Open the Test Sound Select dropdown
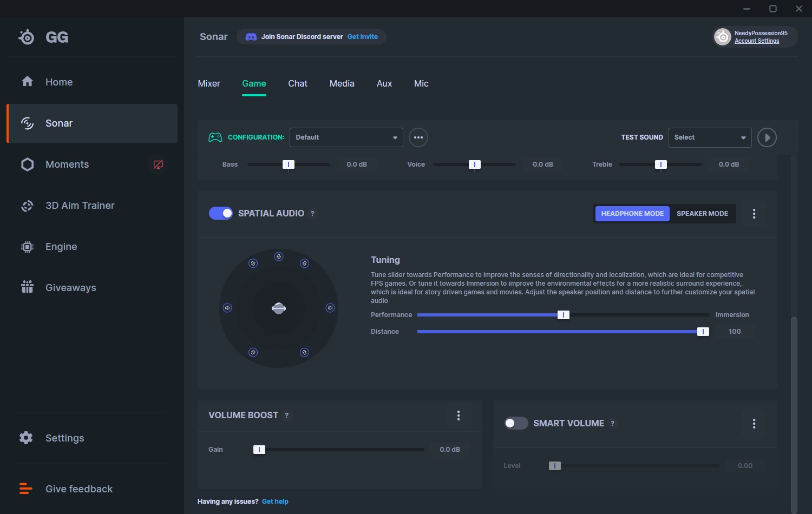 (x=710, y=137)
